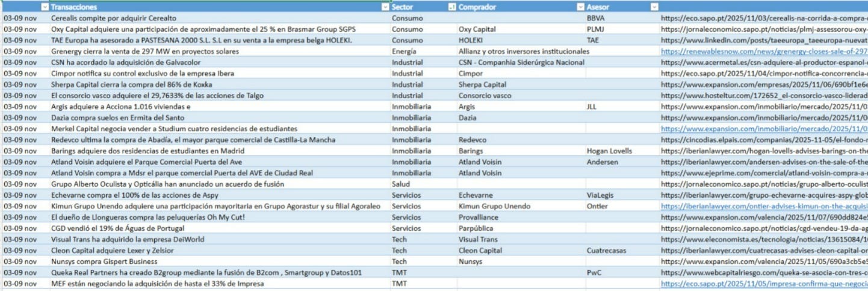Open the Comprador column filter dropdown

tap(580, 7)
